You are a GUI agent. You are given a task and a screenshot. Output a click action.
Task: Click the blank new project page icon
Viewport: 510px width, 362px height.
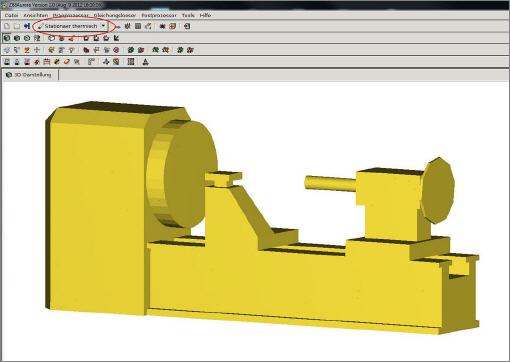point(7,26)
